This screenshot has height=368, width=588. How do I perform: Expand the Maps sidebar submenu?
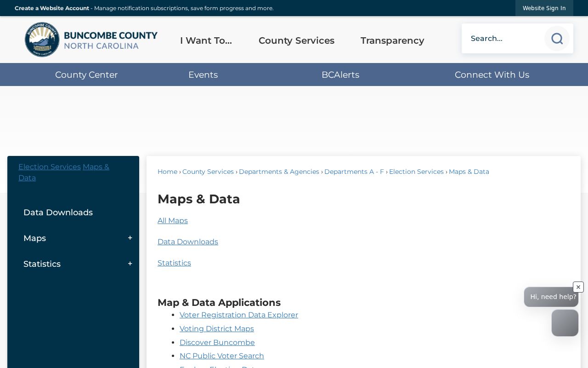pyautogui.click(x=130, y=238)
